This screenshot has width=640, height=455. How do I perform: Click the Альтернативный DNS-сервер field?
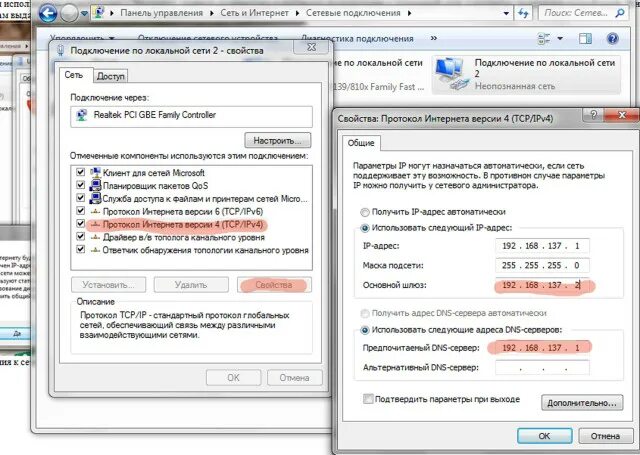point(542,367)
